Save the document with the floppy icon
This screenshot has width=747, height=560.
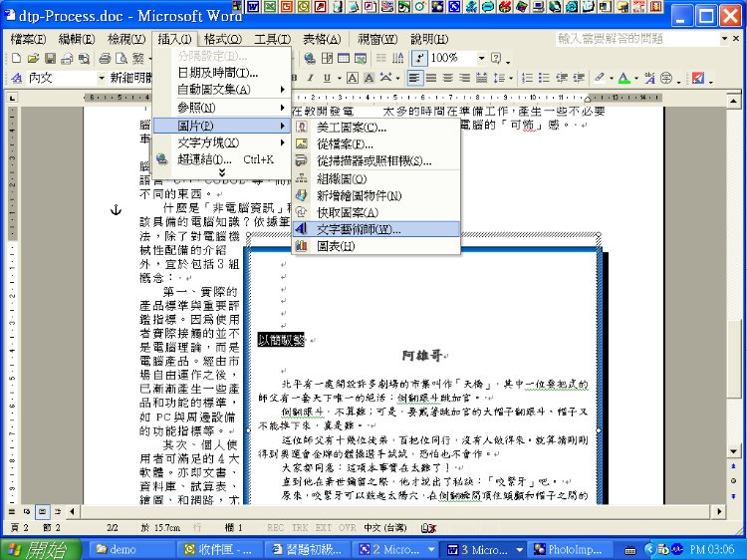coord(50,58)
